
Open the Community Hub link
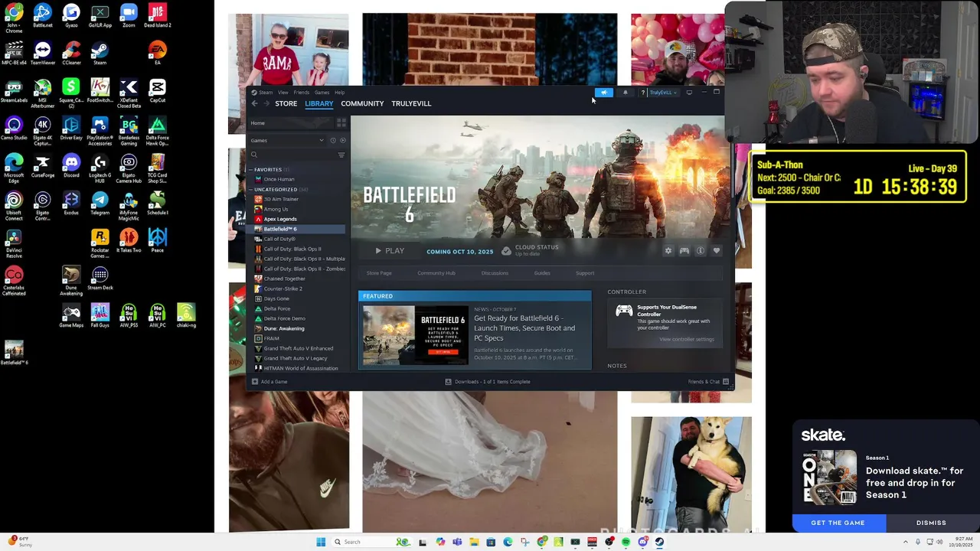436,273
